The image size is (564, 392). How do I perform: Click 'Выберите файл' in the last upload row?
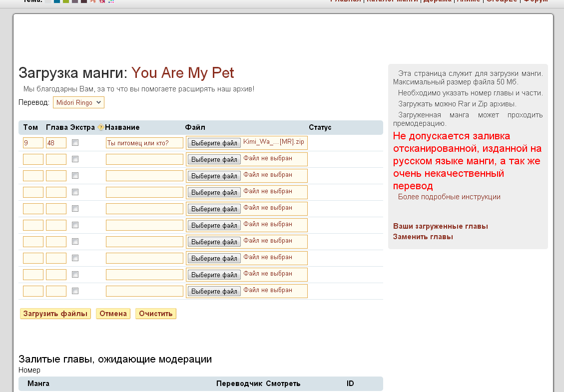[214, 291]
